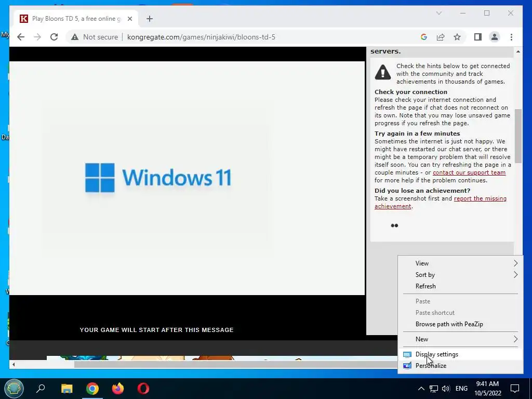This screenshot has width=532, height=399.
Task: Open Display settings from context menu
Action: (x=460, y=354)
